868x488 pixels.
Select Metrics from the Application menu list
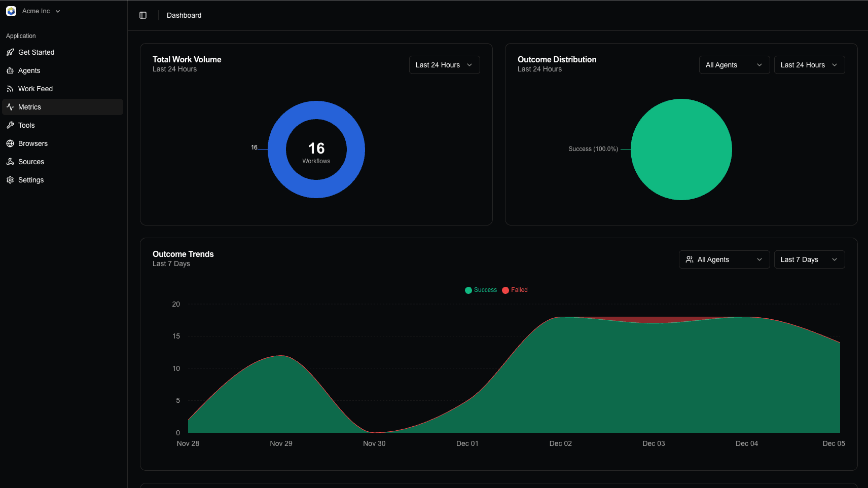29,107
